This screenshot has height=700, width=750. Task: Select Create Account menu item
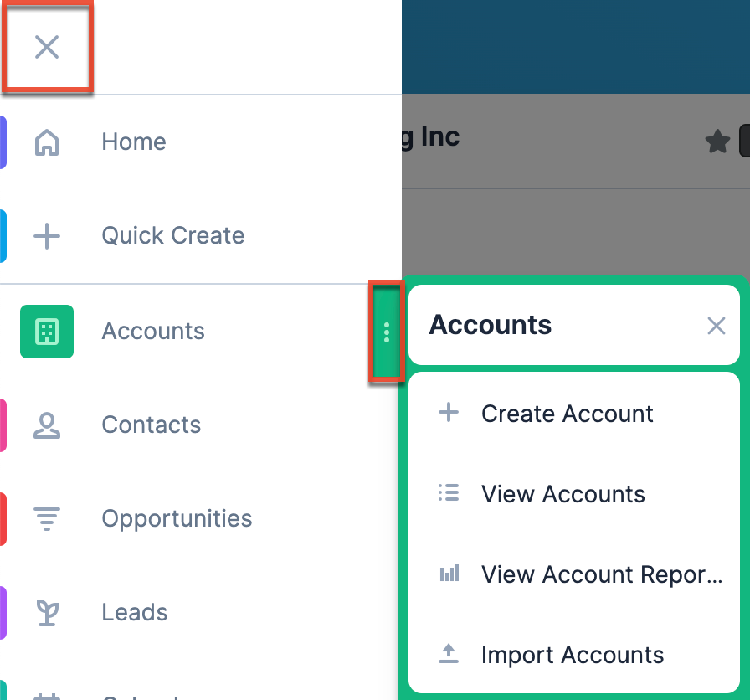point(567,414)
